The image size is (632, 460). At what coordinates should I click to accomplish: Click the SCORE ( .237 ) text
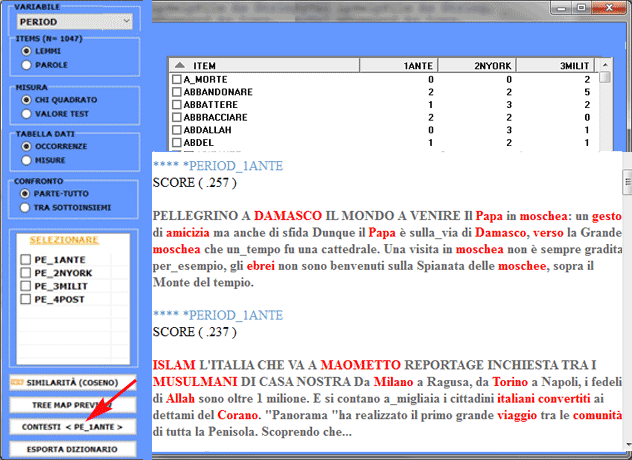(195, 332)
